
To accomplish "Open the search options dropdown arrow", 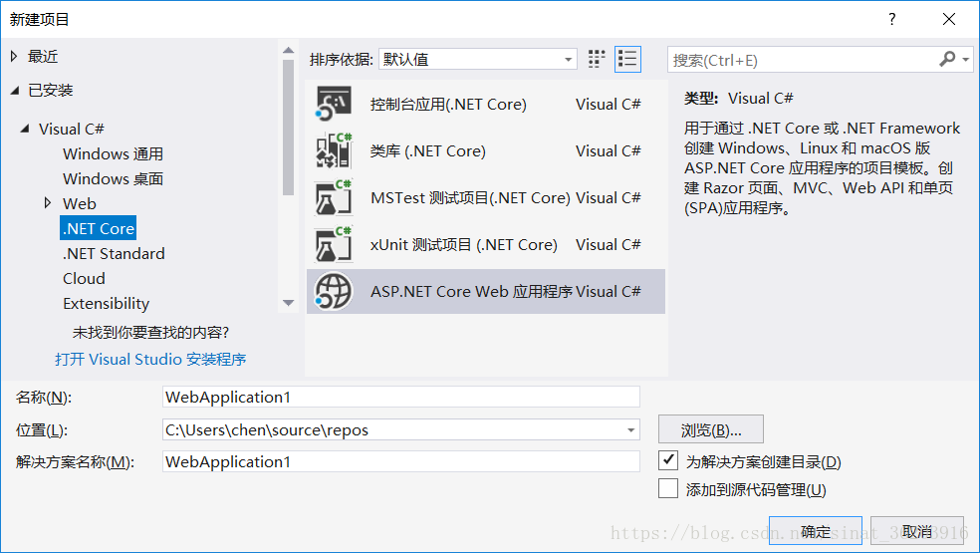I will pos(966,60).
